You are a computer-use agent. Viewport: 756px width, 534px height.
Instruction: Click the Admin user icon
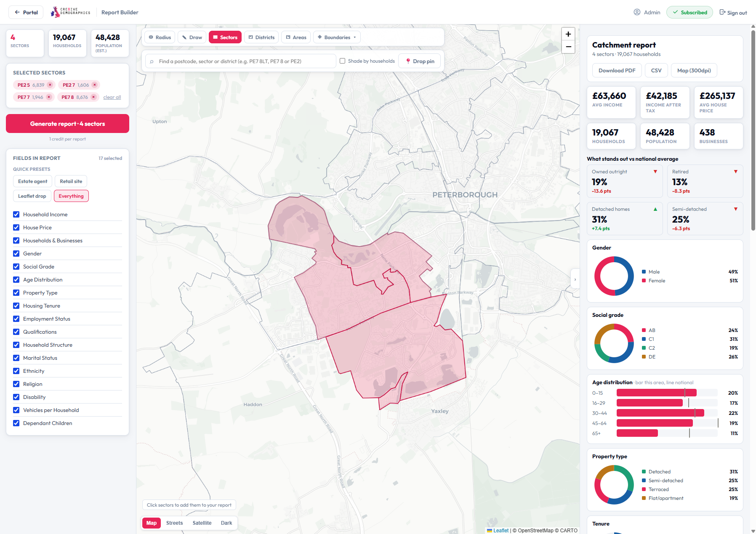pos(637,12)
